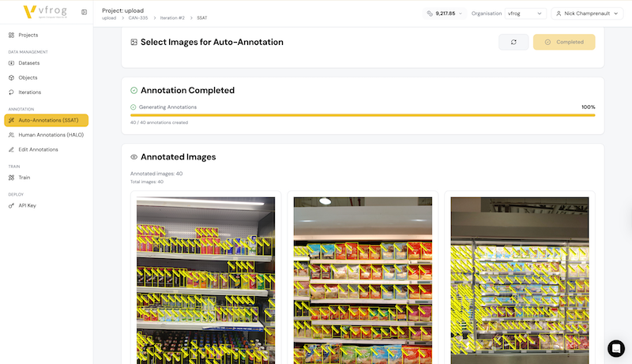632x364 pixels.
Task: Click the image icon beside Select Images heading
Action: click(x=134, y=42)
